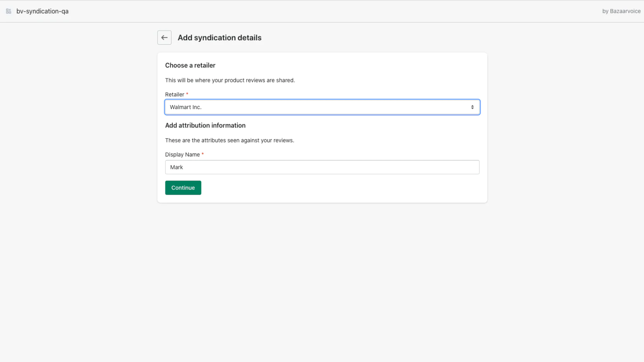Go back using the arrow button

tap(164, 37)
